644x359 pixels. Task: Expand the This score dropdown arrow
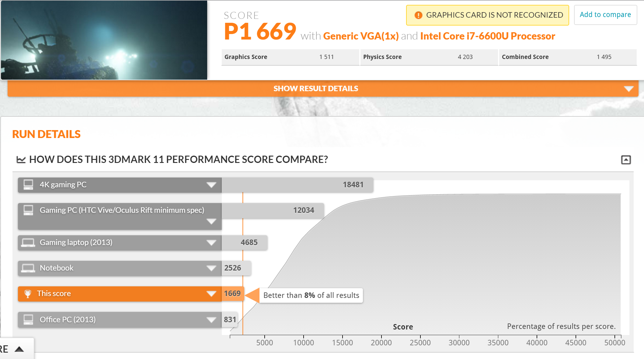click(211, 294)
